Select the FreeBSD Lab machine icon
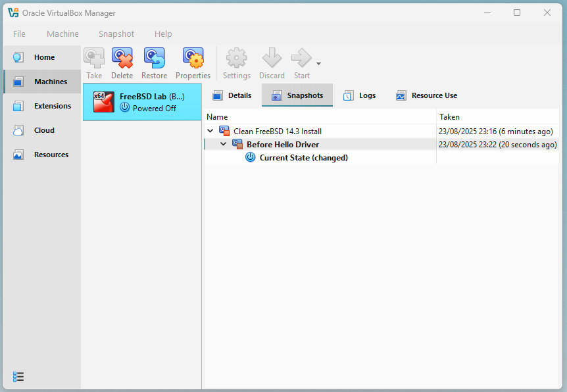The width and height of the screenshot is (567, 392). 104,102
